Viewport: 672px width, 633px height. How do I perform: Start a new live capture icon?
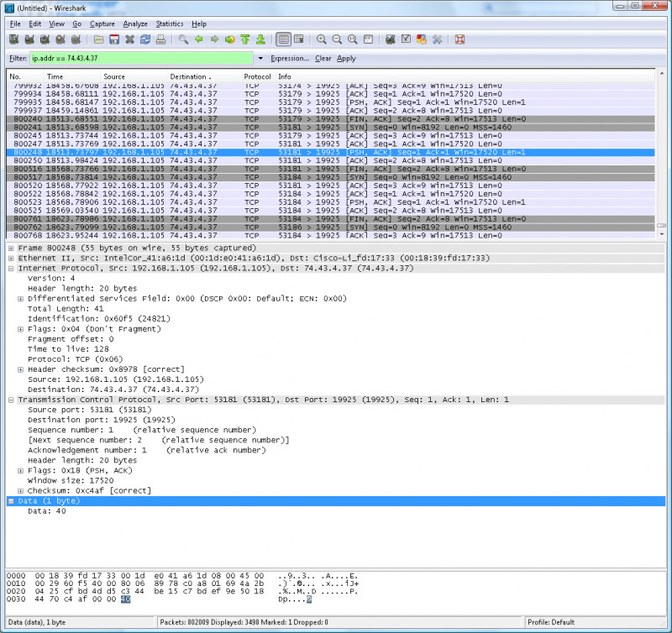(x=45, y=39)
